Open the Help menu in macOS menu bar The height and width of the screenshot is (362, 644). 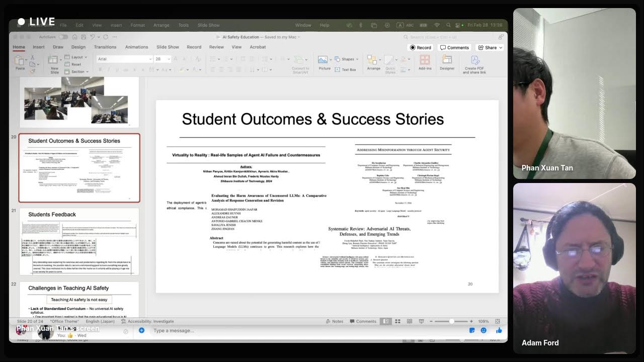click(x=325, y=25)
